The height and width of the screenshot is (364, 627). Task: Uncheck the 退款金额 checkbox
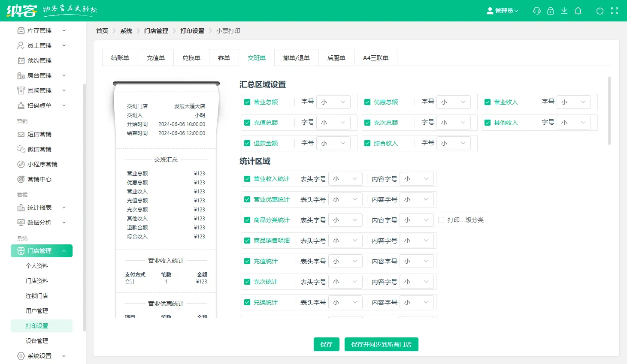[x=247, y=143]
